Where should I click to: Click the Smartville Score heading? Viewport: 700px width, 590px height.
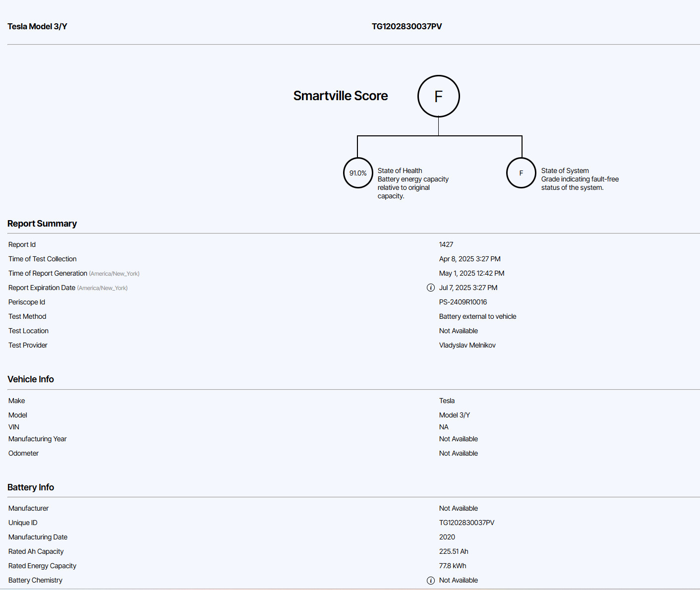tap(341, 96)
